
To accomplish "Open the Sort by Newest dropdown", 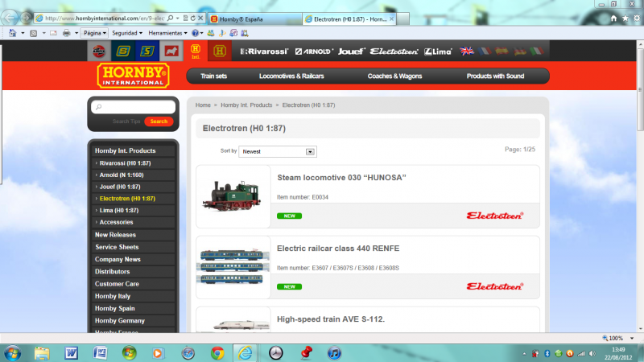I will tap(278, 151).
